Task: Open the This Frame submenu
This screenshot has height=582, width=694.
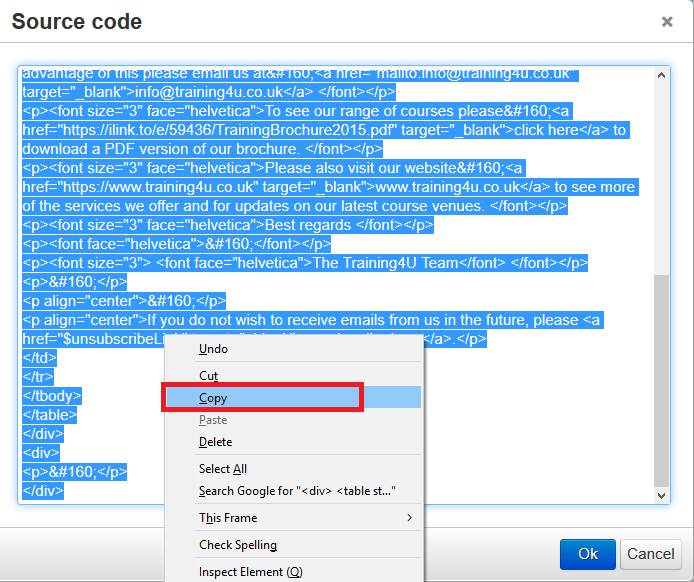Action: [293, 518]
